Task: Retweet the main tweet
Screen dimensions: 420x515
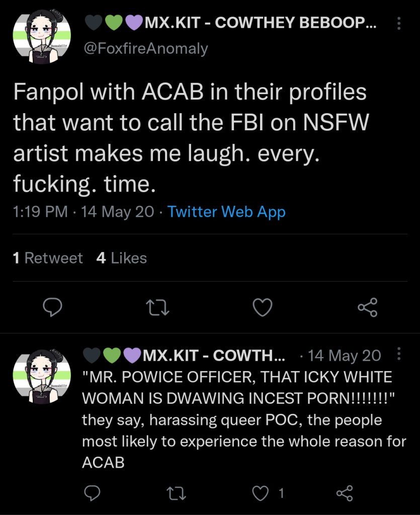Action: [157, 307]
